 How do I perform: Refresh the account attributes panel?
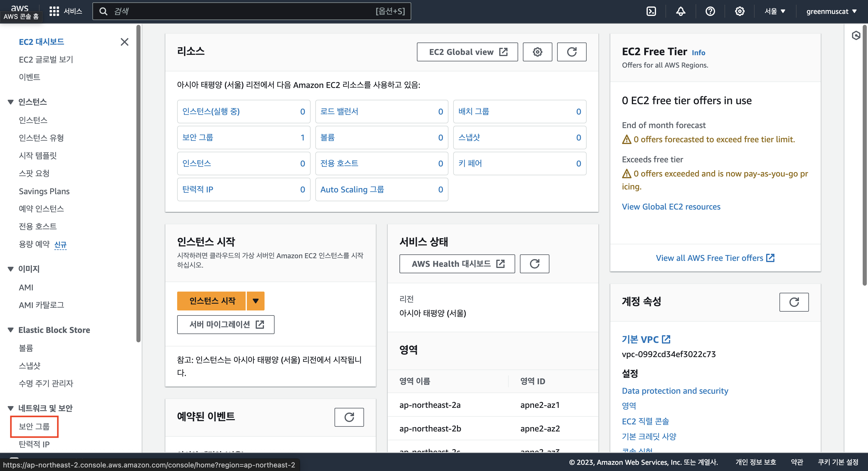coord(794,302)
